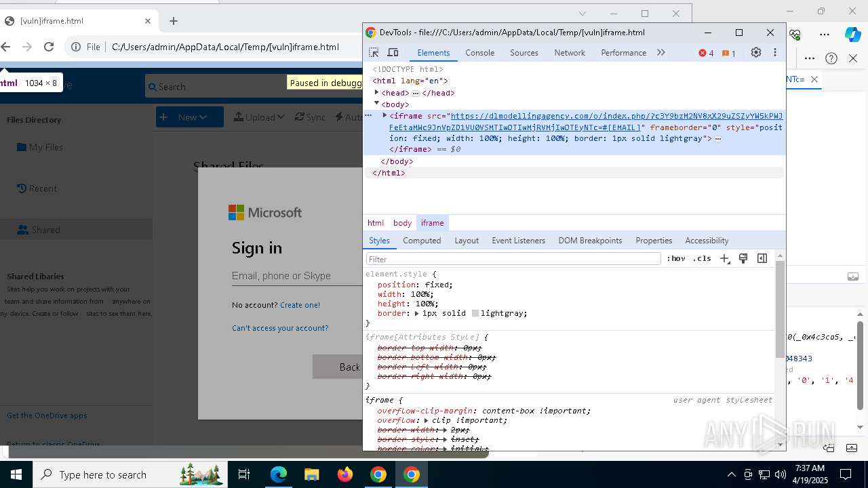The height and width of the screenshot is (488, 868).
Task: Go forward in Chrome navigation
Action: [x=27, y=47]
